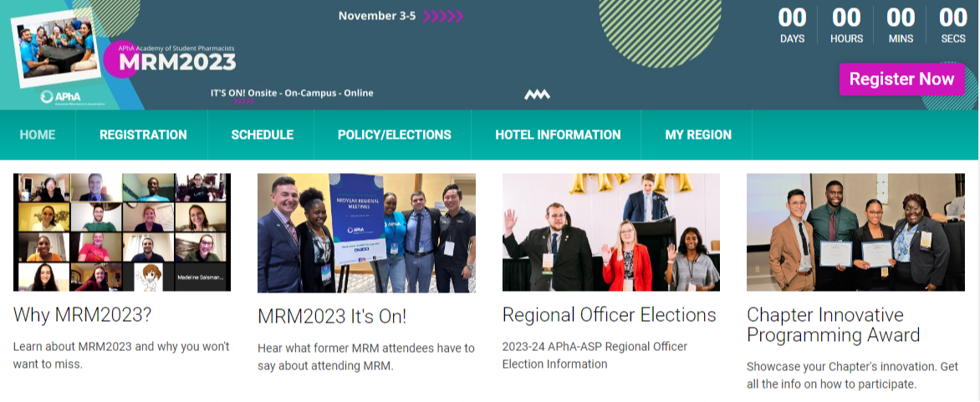The width and height of the screenshot is (980, 402).
Task: Visit the Chapter Innovative Programming Award link
Action: click(x=833, y=325)
